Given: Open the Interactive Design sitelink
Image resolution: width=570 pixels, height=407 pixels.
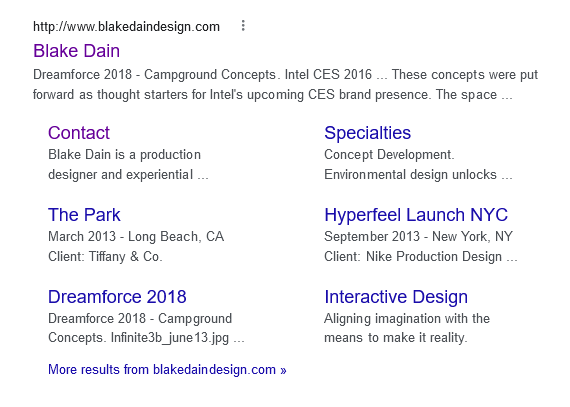Looking at the screenshot, I should click(x=396, y=297).
